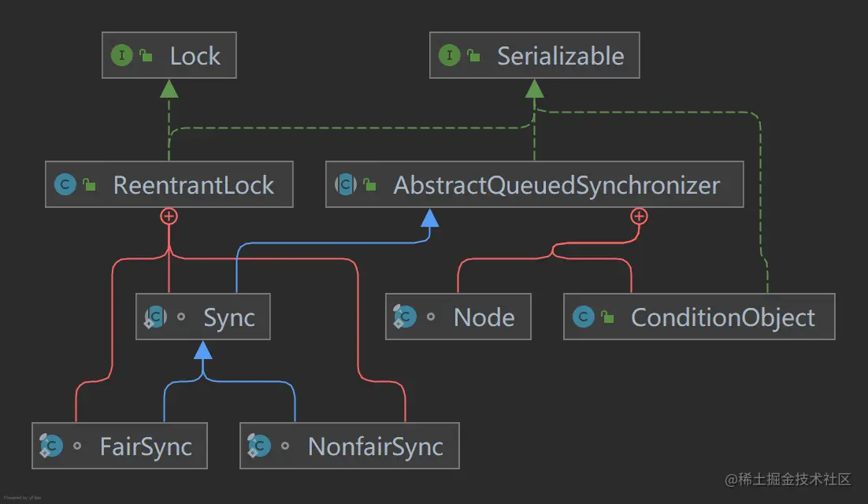Click the class icon on Node box

tap(405, 317)
